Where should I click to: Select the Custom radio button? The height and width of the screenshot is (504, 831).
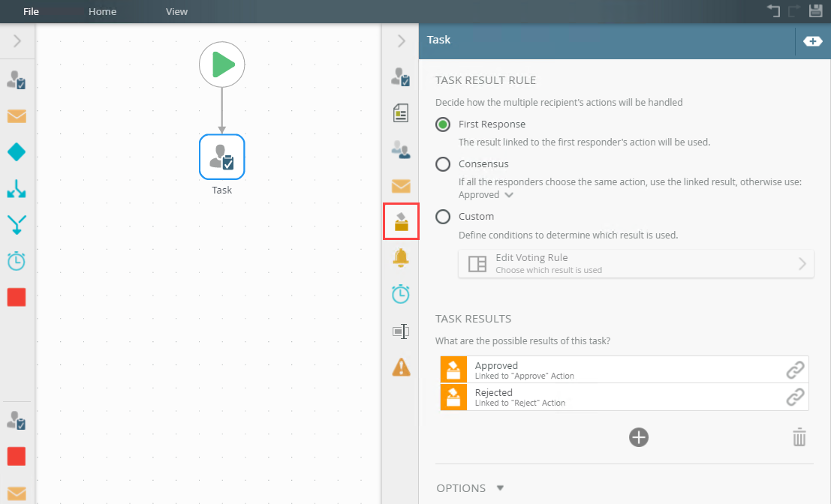click(x=443, y=217)
